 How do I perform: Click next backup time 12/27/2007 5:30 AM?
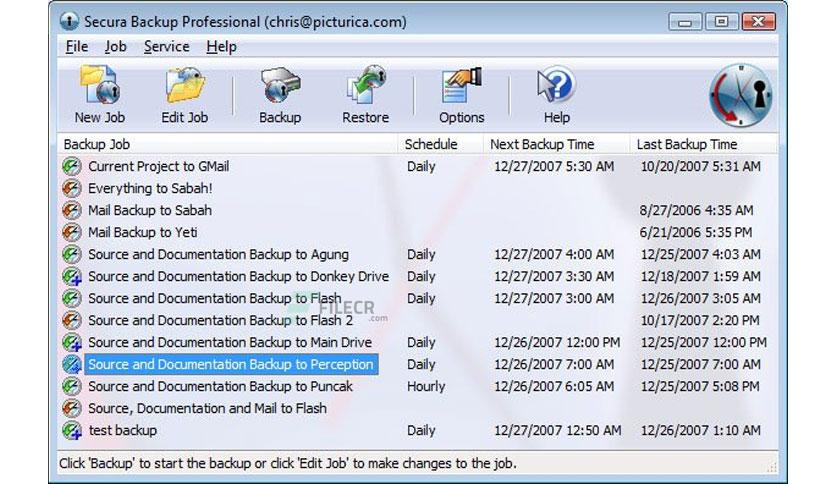click(554, 166)
